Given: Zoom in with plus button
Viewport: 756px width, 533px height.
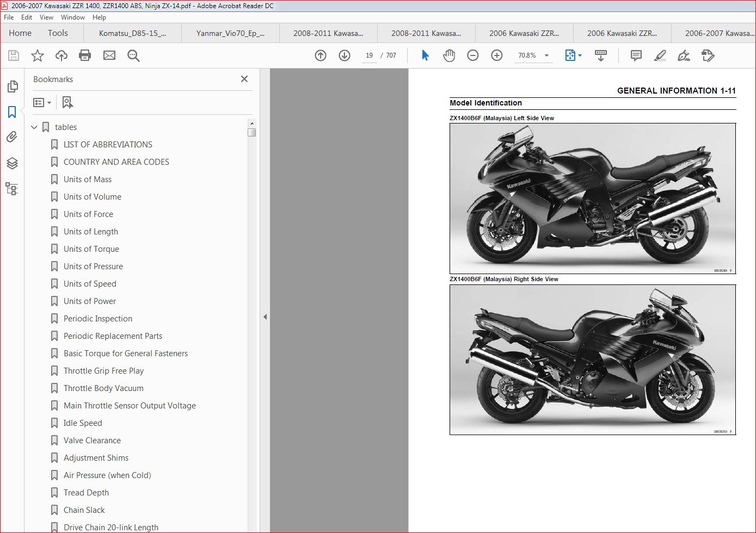Looking at the screenshot, I should tap(497, 55).
